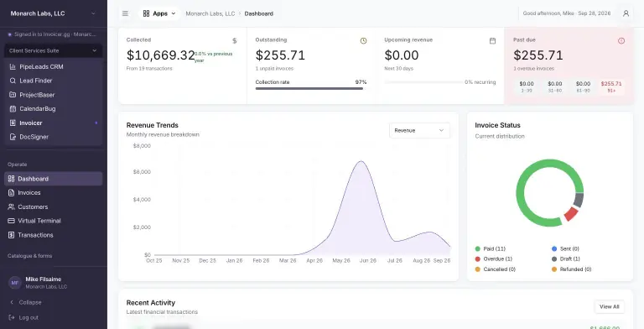
Task: Open Transactions page
Action: click(x=54, y=235)
